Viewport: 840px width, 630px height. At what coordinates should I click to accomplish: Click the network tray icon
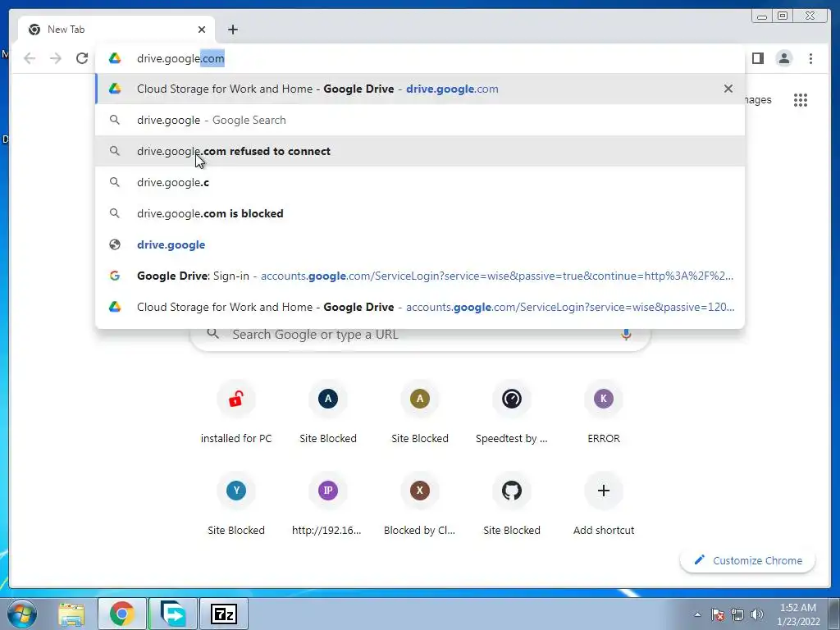click(737, 614)
